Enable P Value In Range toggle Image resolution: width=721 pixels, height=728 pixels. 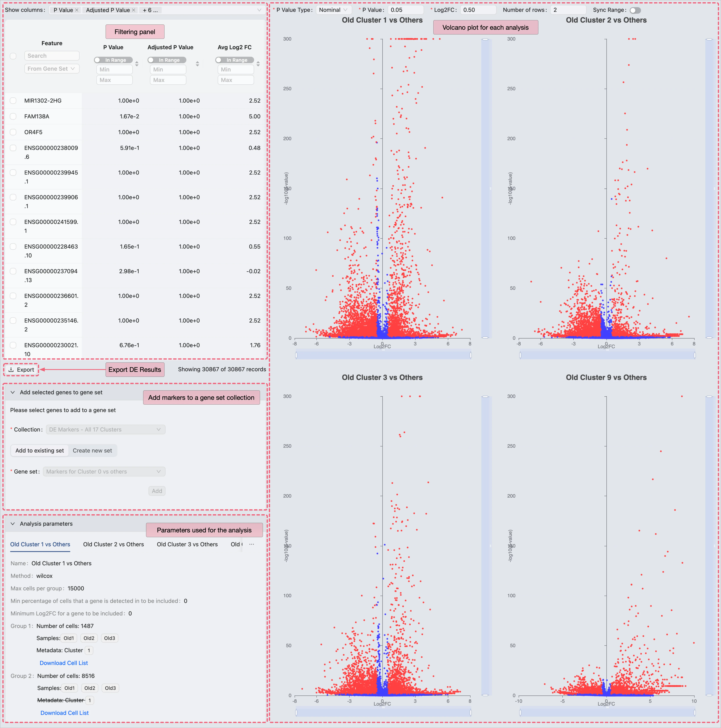point(113,60)
